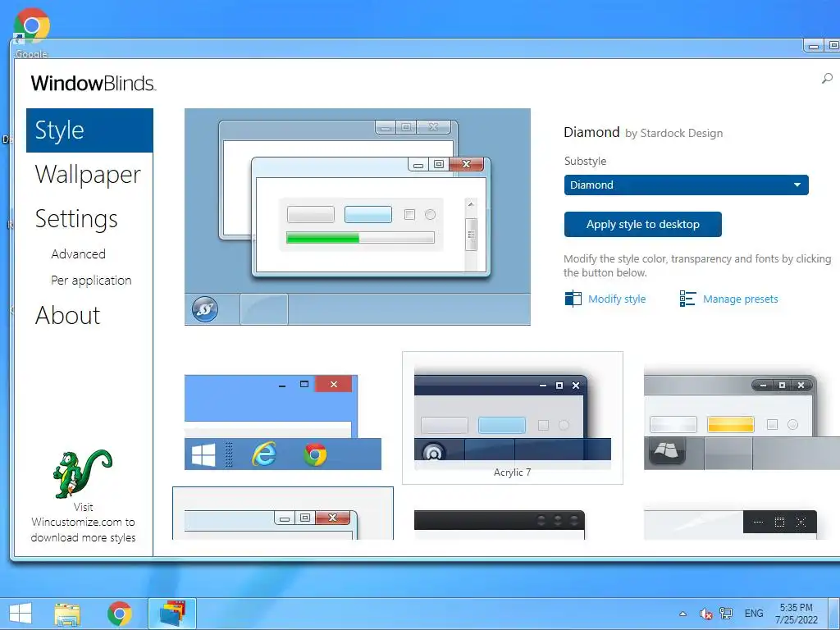This screenshot has height=630, width=840.
Task: Click the Manage presets link
Action: pos(741,299)
